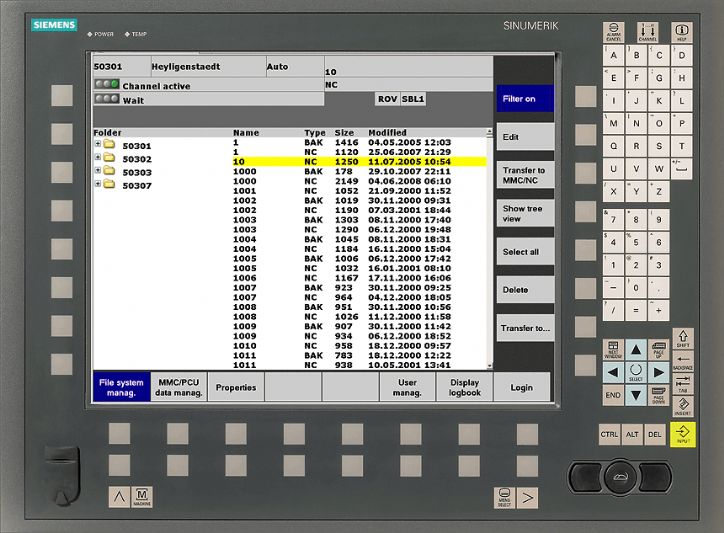Expand the 50303 folder
The height and width of the screenshot is (533, 724).
click(98, 170)
